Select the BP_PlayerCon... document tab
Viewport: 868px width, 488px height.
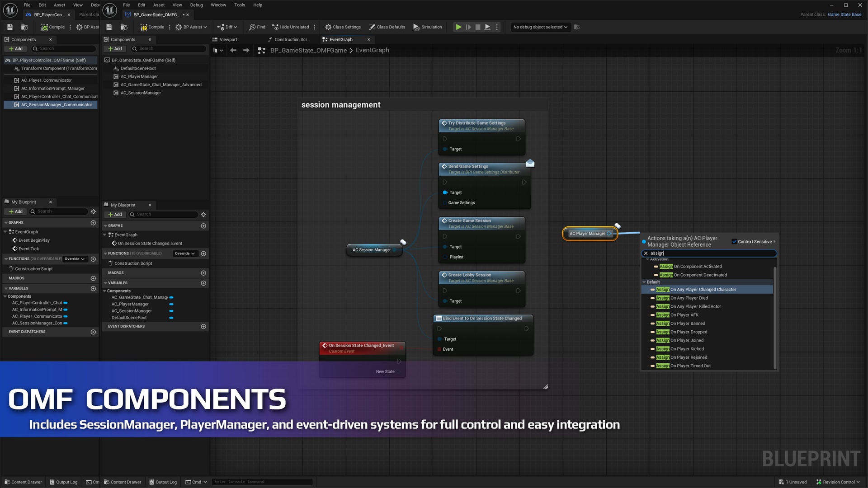(x=48, y=14)
